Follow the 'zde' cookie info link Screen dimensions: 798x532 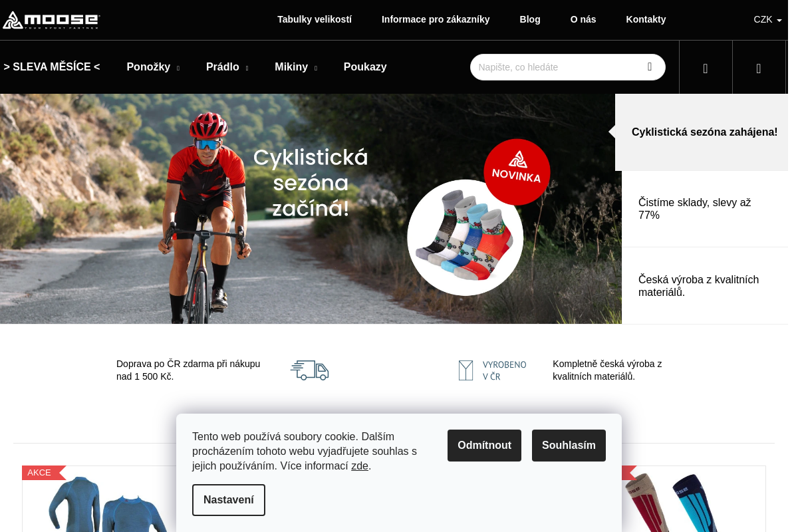coord(360,466)
